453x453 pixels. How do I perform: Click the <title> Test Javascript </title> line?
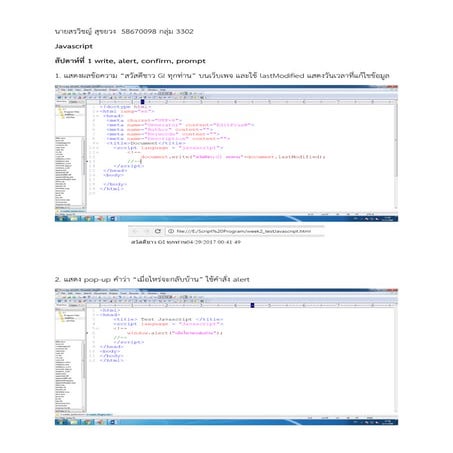(x=168, y=319)
